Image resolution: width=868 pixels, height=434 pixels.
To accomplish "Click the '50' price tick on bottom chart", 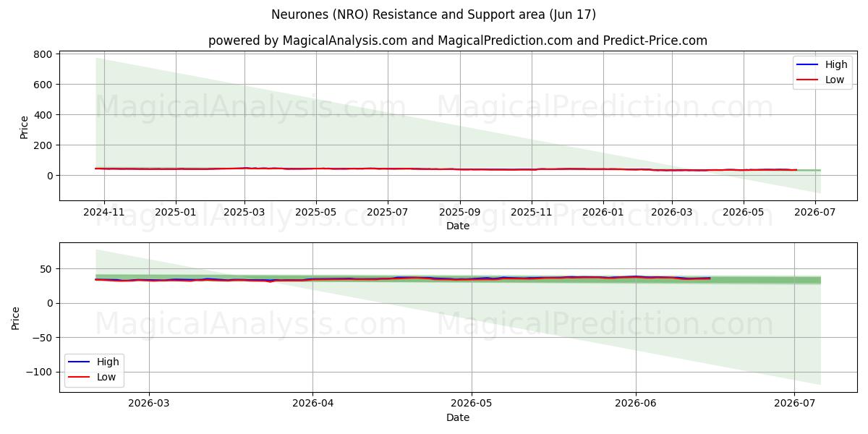I will (x=46, y=269).
